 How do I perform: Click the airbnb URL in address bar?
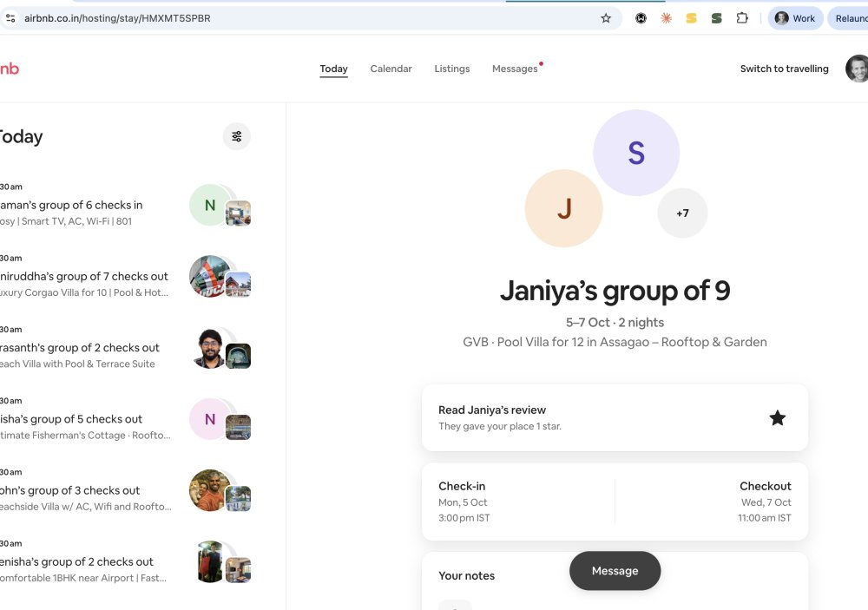tap(117, 18)
